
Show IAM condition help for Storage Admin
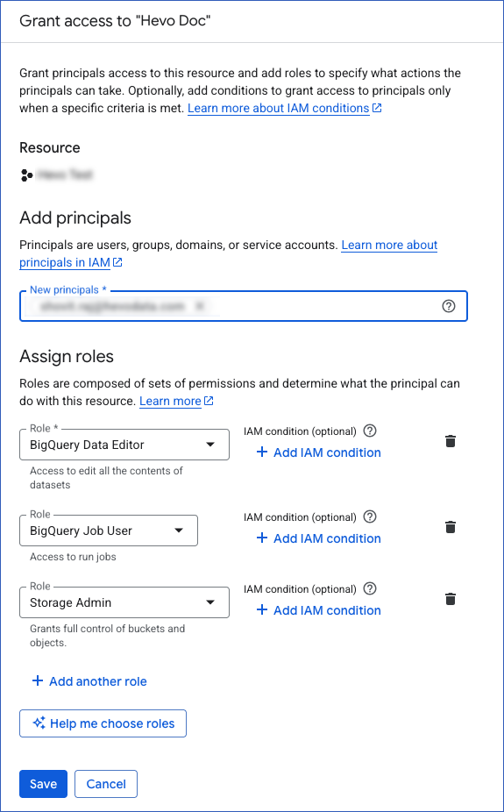(x=370, y=588)
